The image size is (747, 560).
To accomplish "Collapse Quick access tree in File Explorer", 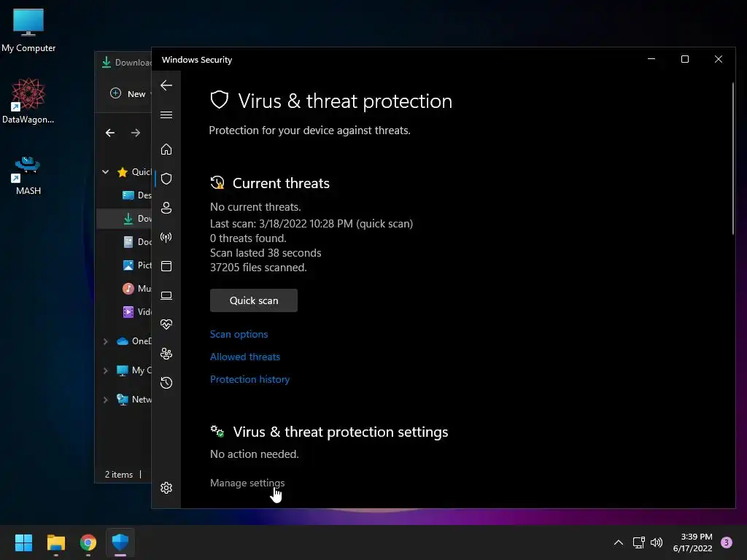I will [105, 172].
